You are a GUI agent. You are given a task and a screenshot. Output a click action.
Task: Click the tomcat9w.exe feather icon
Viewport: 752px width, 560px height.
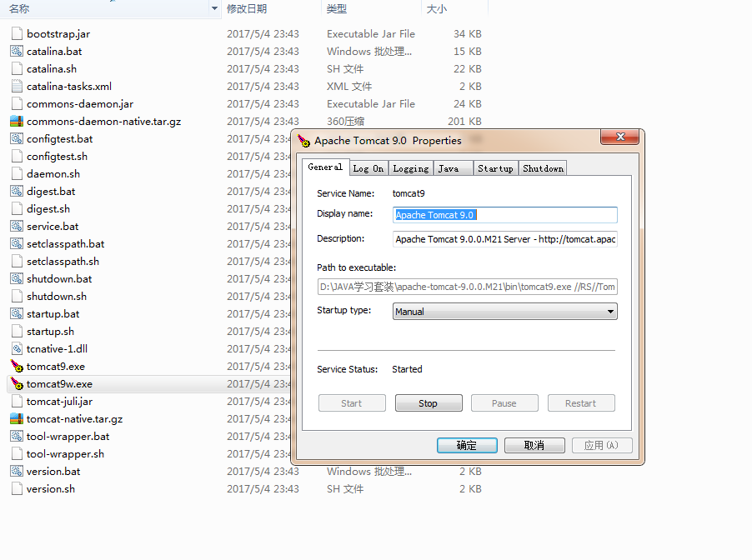17,383
